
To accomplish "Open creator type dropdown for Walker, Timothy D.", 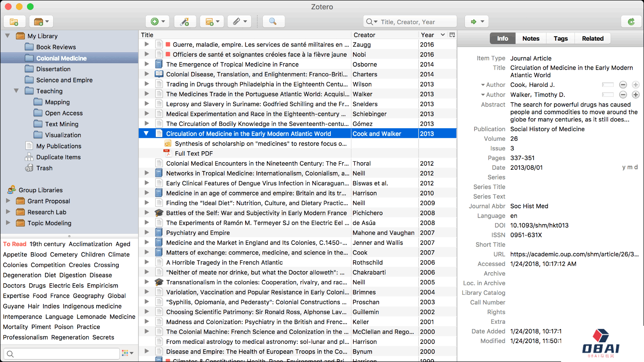I will 493,95.
